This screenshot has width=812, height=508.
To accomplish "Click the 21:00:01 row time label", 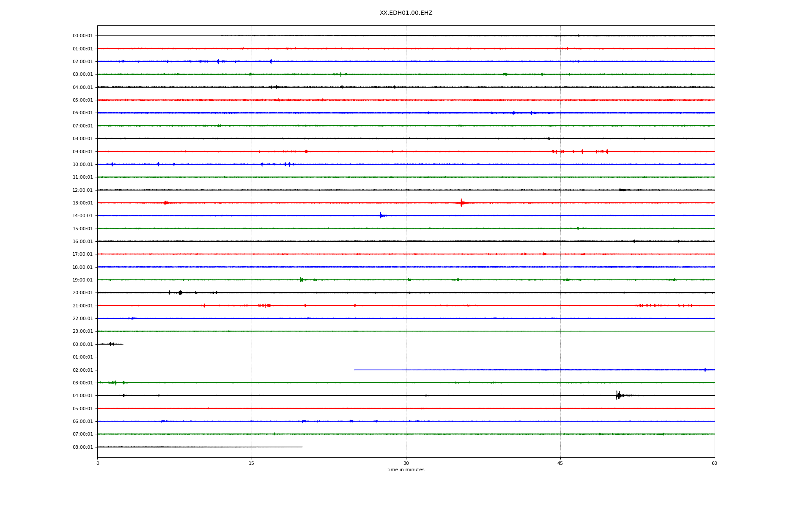I will (82, 306).
